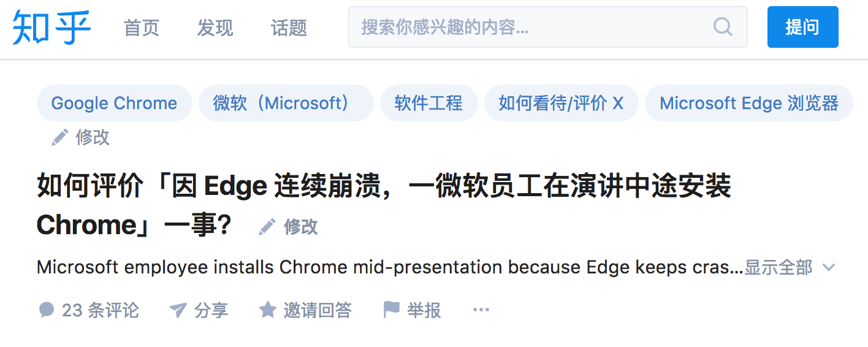868x347 pixels.
Task: Focus the search input field
Action: tap(527, 27)
